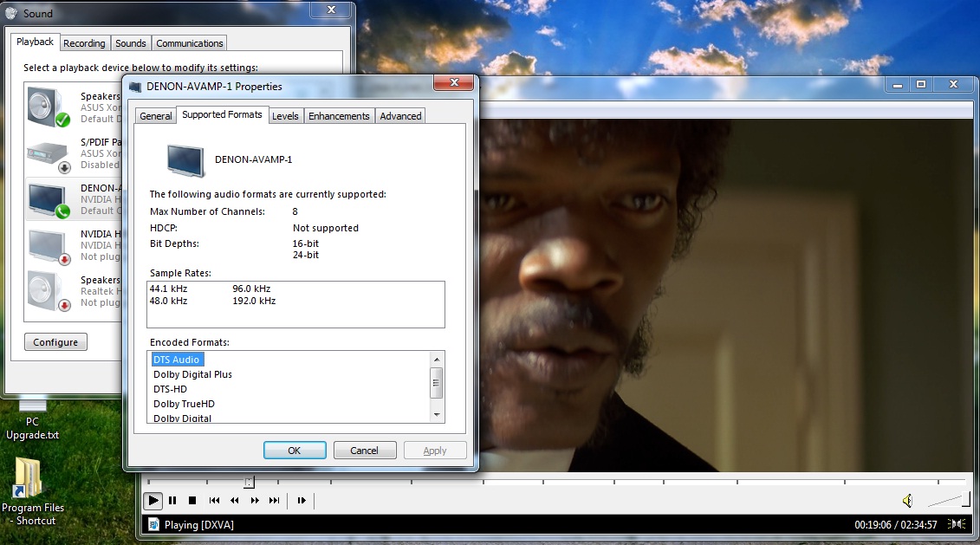The height and width of the screenshot is (545, 980).
Task: Click the Play button in media player
Action: pyautogui.click(x=153, y=501)
